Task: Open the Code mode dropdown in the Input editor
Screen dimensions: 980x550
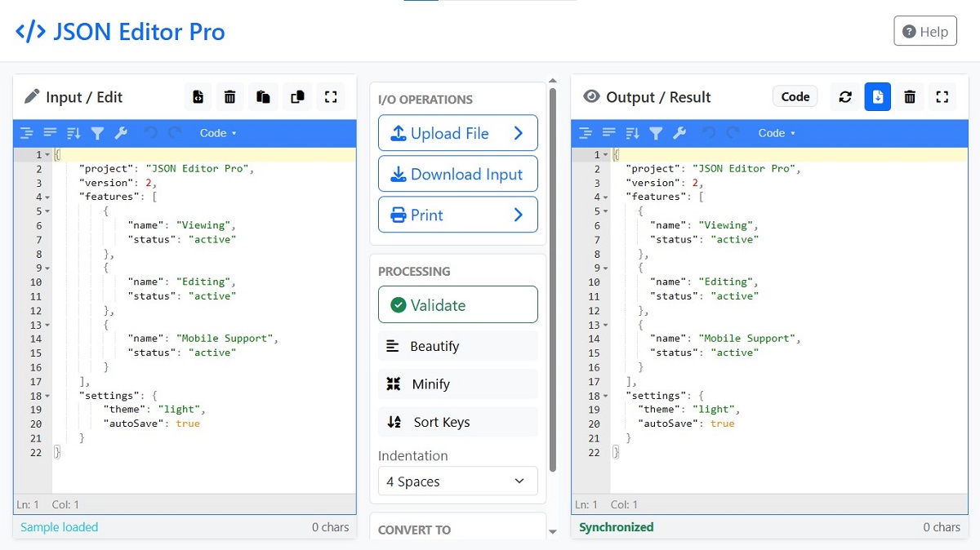Action: (x=217, y=133)
